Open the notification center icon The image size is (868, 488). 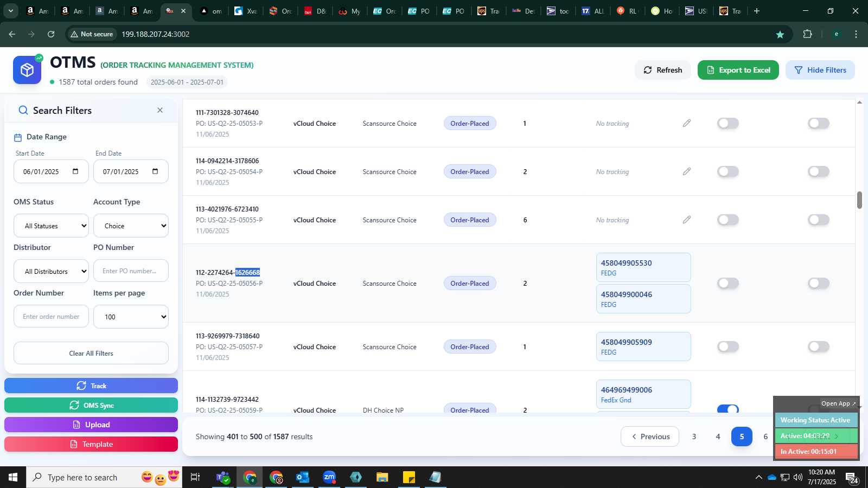[852, 478]
